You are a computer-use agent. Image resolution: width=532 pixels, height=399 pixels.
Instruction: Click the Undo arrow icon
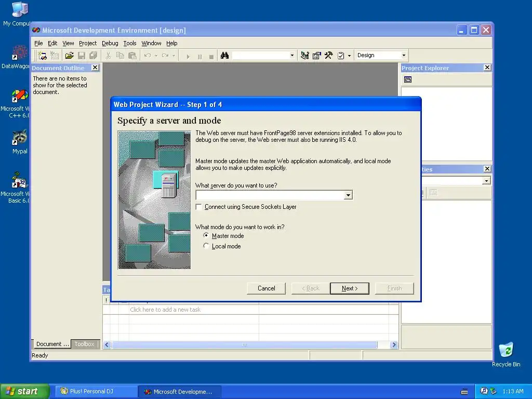[x=148, y=55]
